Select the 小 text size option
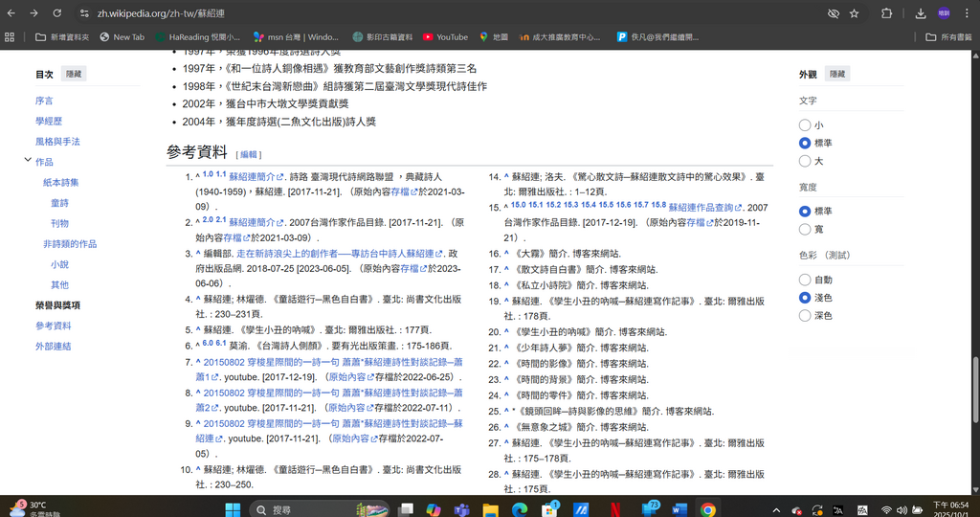Viewport: 980px width, 517px height. pyautogui.click(x=805, y=125)
